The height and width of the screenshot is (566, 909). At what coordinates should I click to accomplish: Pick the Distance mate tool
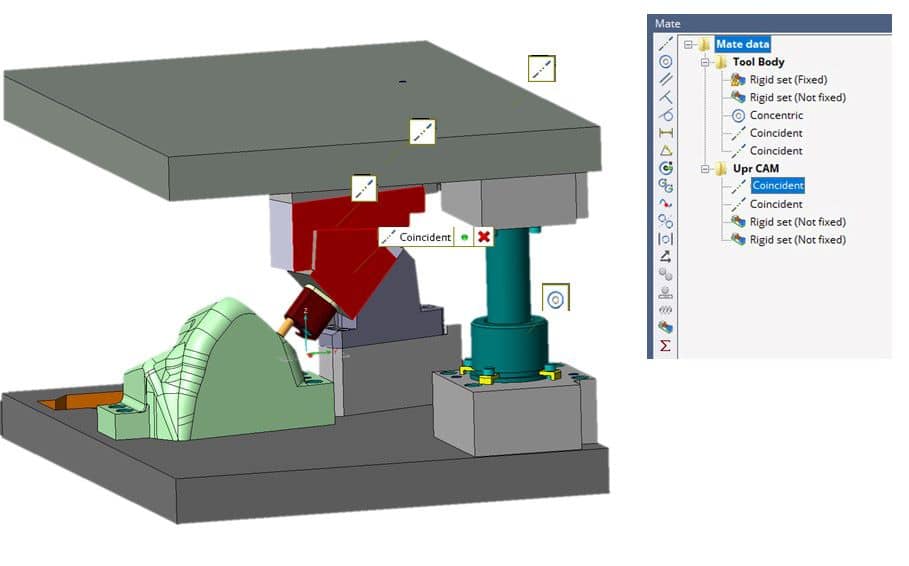(665, 132)
